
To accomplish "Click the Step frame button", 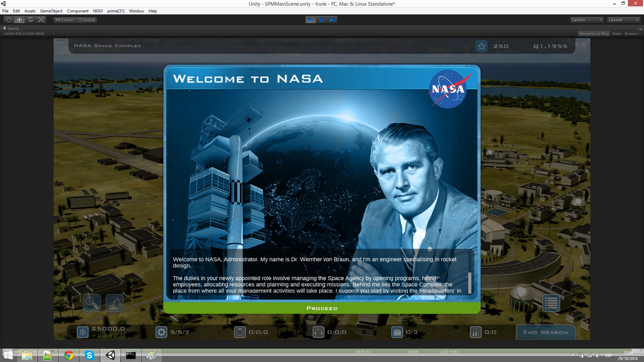I will (332, 20).
